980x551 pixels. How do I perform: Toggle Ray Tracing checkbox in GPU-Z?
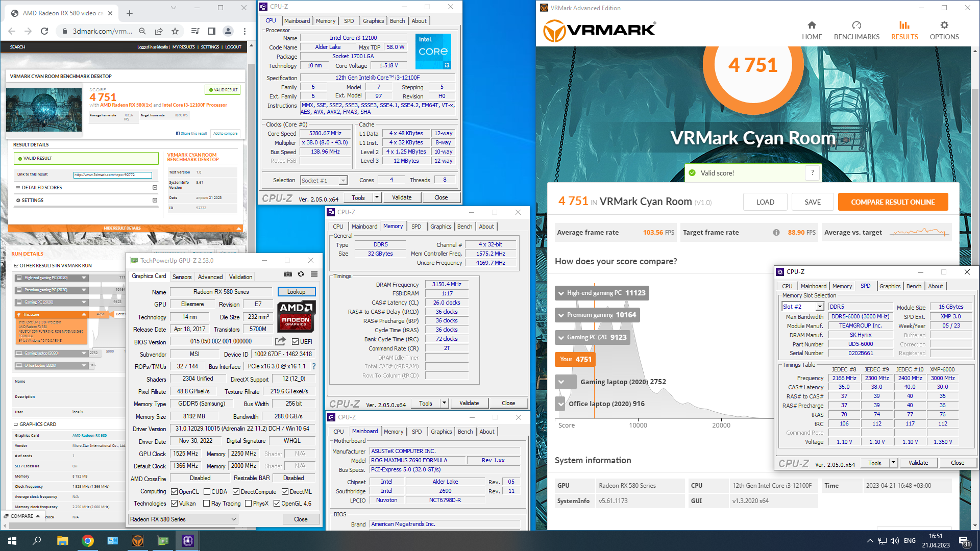[x=207, y=504]
